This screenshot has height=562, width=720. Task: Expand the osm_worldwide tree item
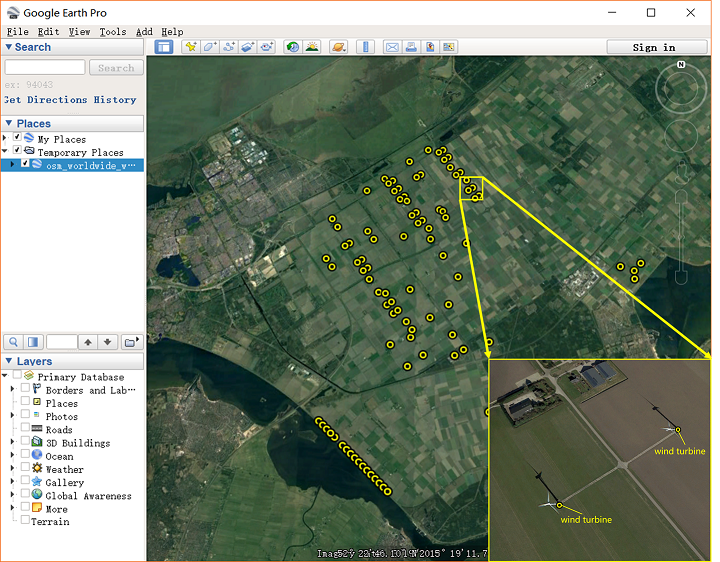(x=12, y=164)
